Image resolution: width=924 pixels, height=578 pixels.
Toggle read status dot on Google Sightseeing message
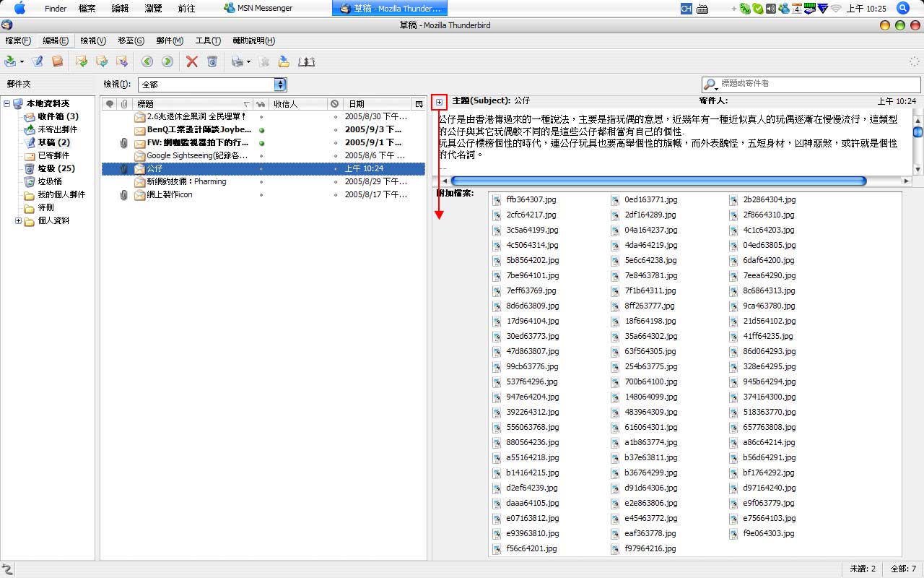(x=261, y=156)
